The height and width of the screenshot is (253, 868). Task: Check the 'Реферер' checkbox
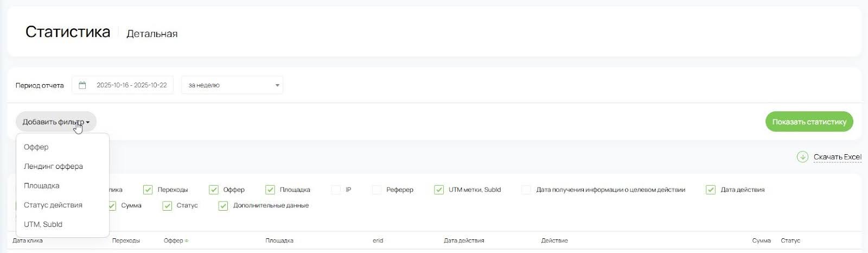pos(376,189)
